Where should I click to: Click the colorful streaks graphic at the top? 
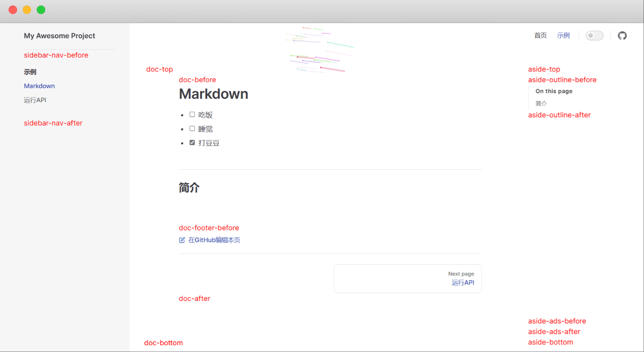click(319, 50)
